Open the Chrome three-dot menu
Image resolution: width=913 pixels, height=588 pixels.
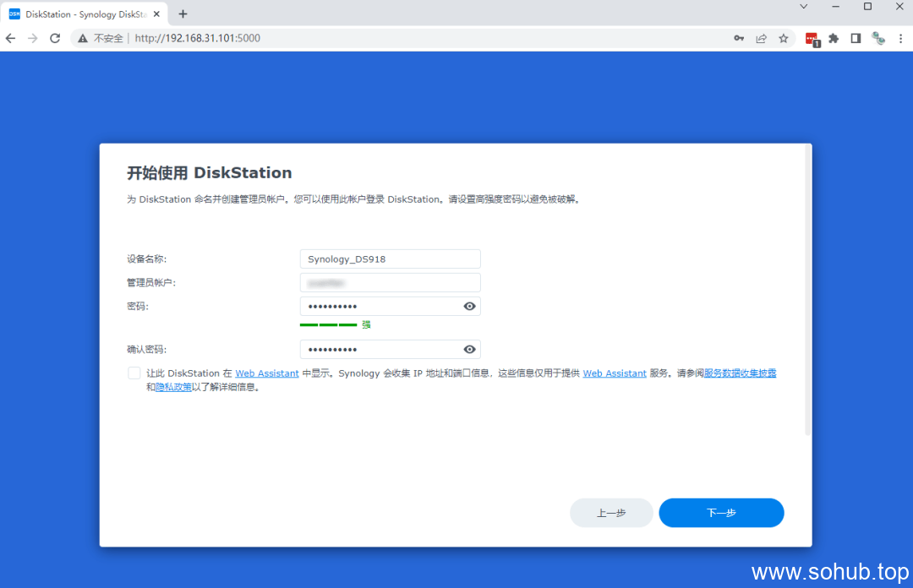coord(899,38)
